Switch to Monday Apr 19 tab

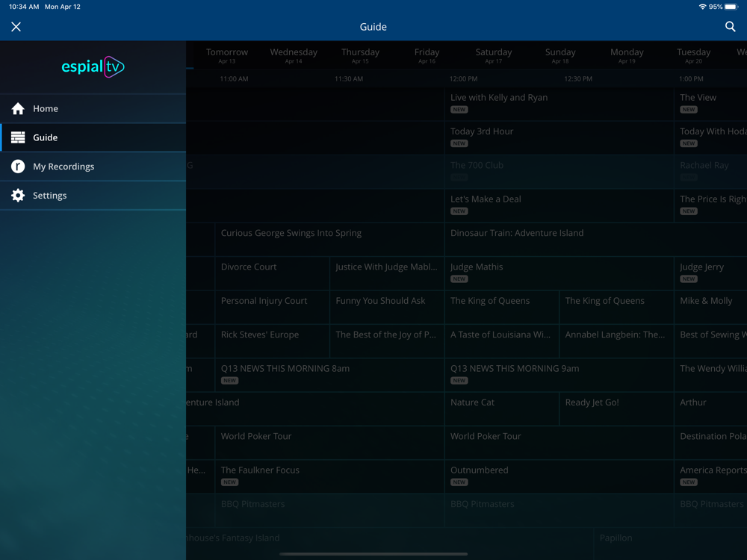(627, 55)
